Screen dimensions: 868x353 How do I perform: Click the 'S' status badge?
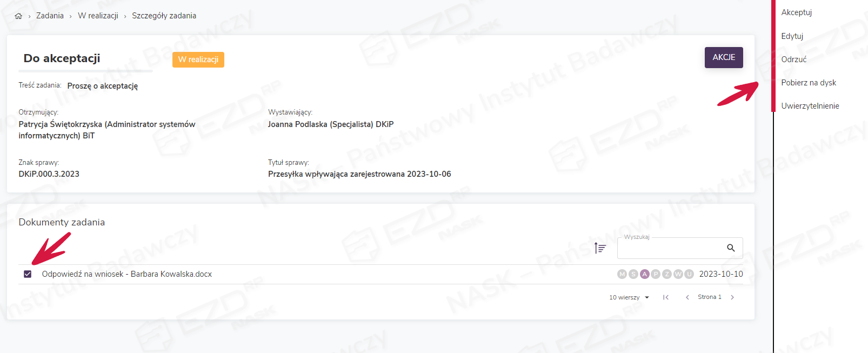pyautogui.click(x=633, y=274)
